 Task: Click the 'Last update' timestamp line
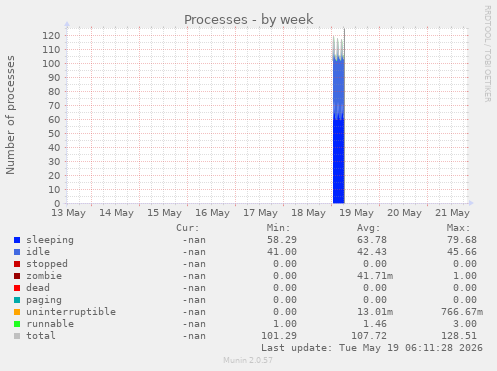point(372,348)
